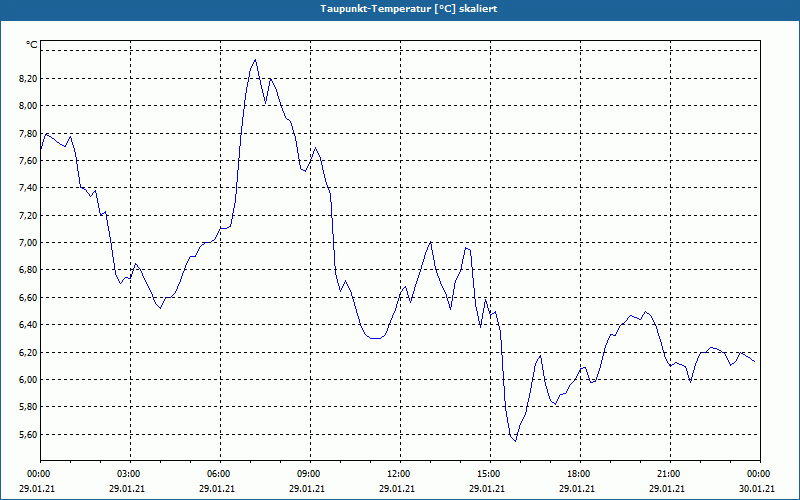
Task: Select the '09:00' time label
Action: tap(310, 474)
